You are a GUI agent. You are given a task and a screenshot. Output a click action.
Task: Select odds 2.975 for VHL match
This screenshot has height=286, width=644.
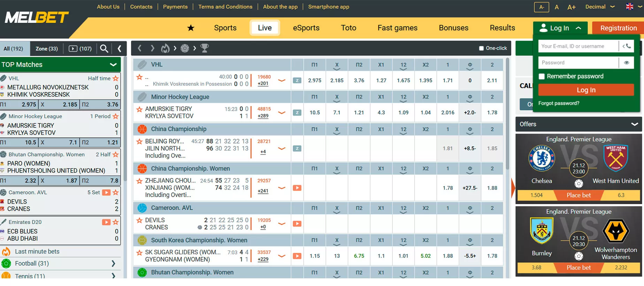[x=315, y=80]
